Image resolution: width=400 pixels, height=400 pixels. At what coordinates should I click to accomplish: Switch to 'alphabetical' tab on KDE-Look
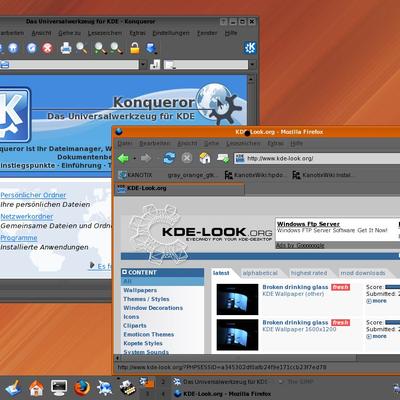click(260, 273)
